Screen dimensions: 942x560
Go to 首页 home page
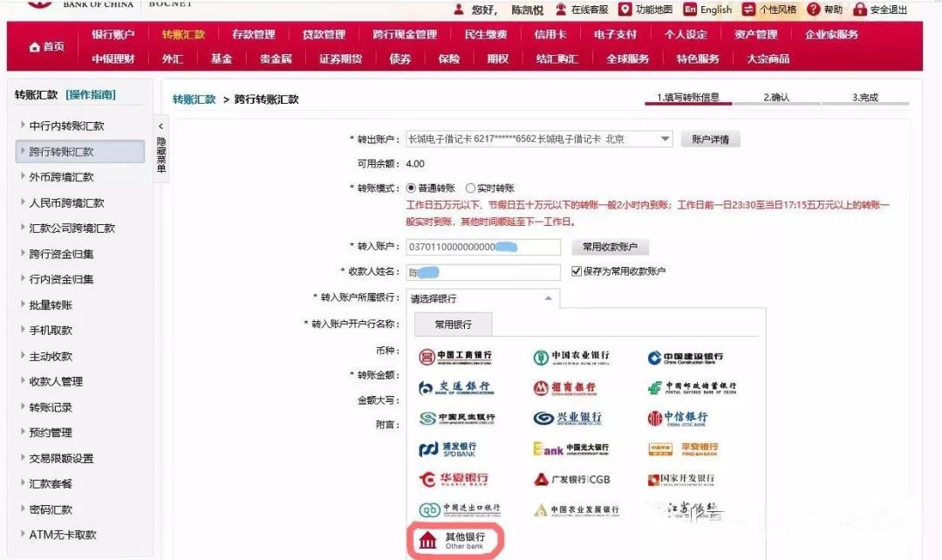pyautogui.click(x=47, y=46)
